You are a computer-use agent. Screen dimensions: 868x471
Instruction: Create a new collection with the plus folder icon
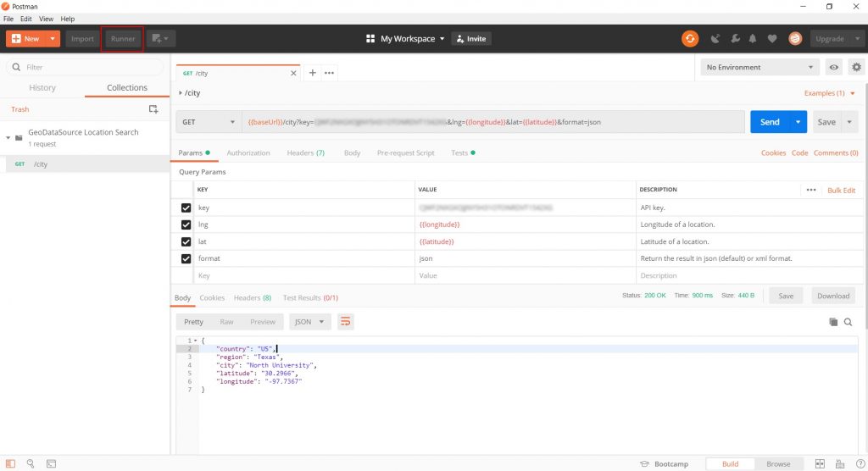coord(153,109)
